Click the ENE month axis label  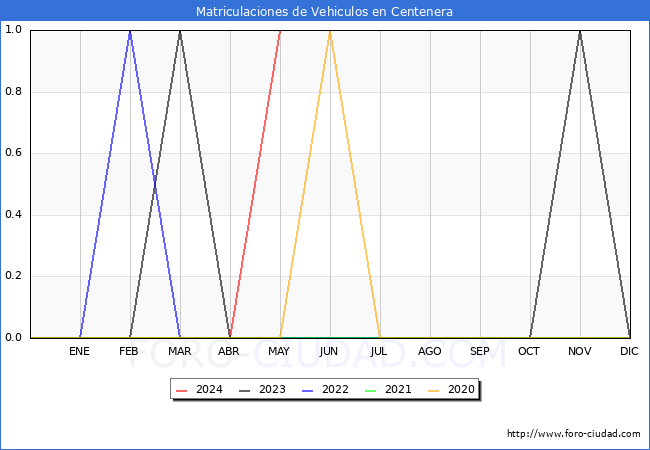tap(79, 351)
